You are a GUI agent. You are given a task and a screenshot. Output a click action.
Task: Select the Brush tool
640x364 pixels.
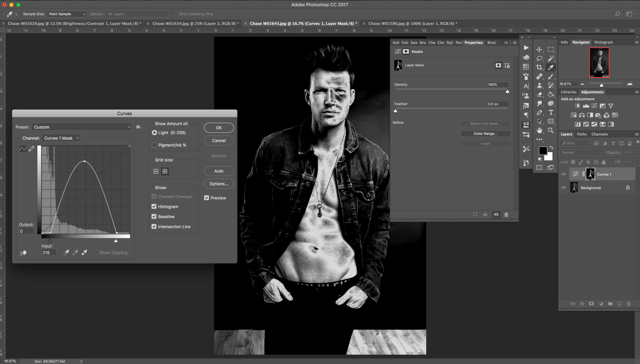550,77
